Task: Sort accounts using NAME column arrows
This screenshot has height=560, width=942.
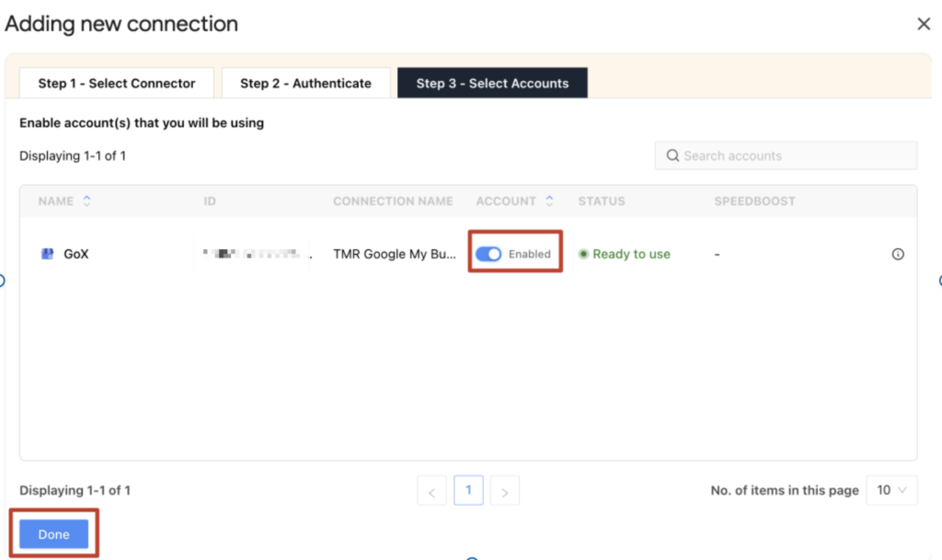Action: pyautogui.click(x=87, y=200)
